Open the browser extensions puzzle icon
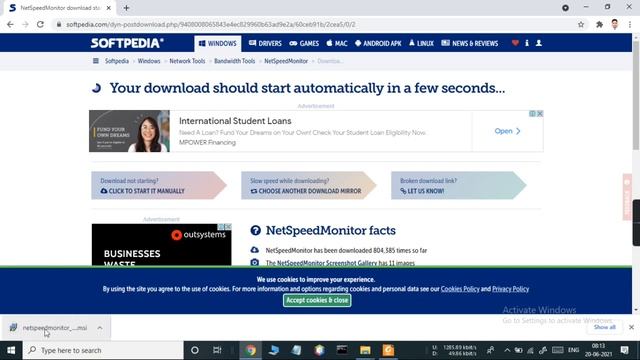Image resolution: width=640 pixels, height=360 pixels. point(599,24)
